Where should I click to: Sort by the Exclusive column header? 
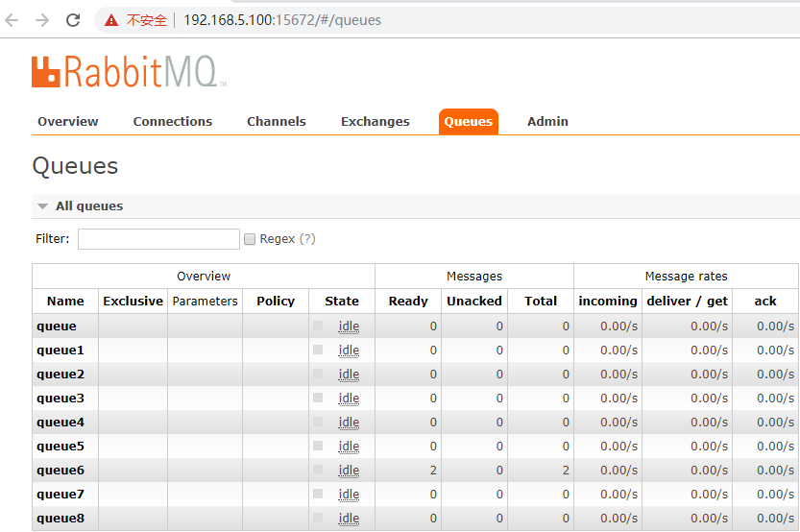(x=133, y=301)
